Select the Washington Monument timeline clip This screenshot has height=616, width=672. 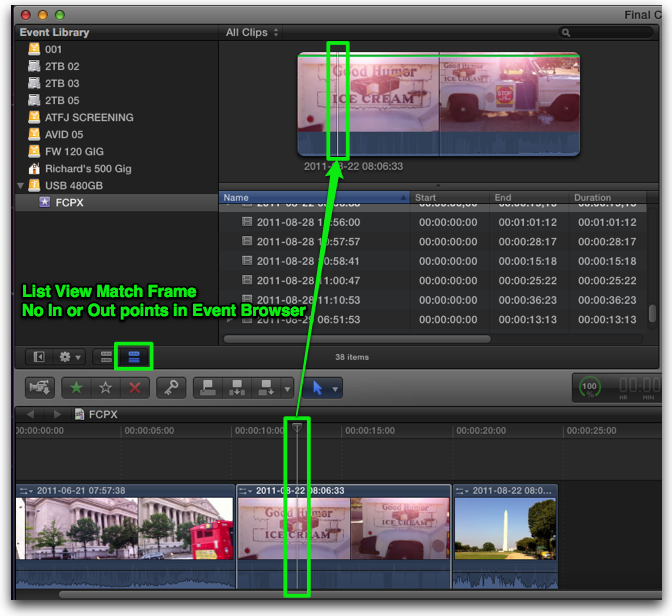click(x=506, y=536)
